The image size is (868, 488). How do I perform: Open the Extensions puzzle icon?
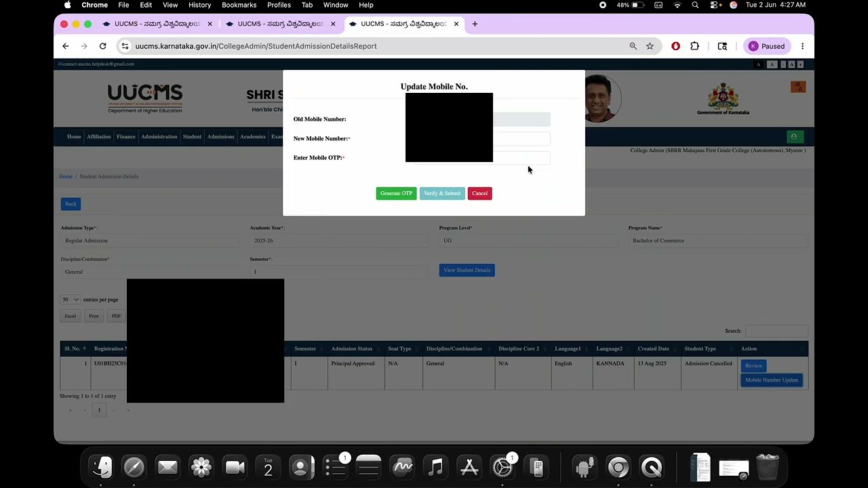coord(694,46)
